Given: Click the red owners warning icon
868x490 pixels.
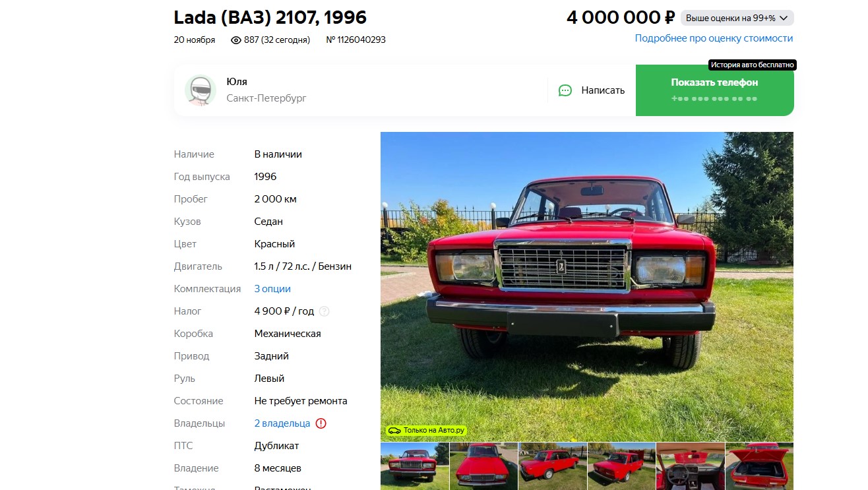Looking at the screenshot, I should click(321, 423).
